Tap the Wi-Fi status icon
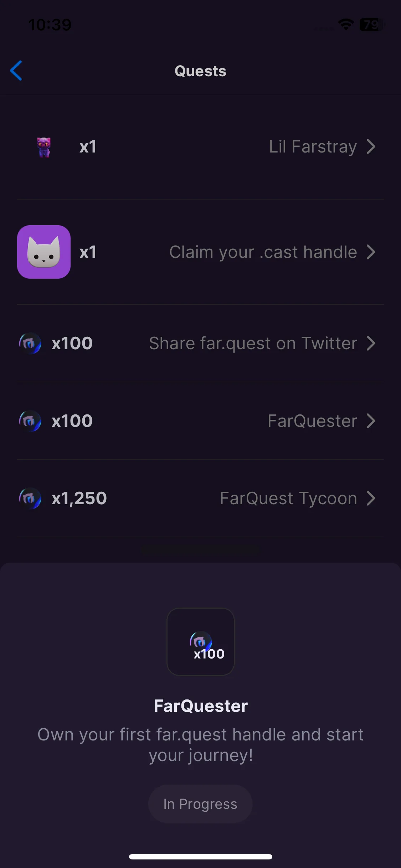The height and width of the screenshot is (868, 401). point(346,25)
